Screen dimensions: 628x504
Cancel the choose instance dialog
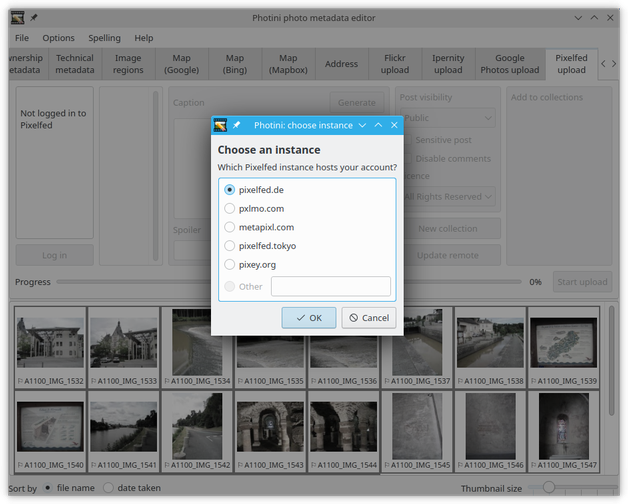pos(369,318)
